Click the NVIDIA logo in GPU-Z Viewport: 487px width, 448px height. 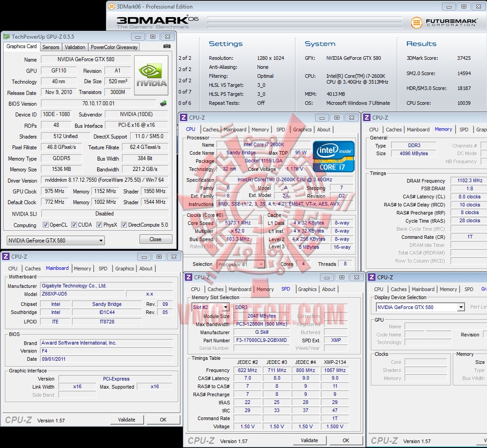151,76
